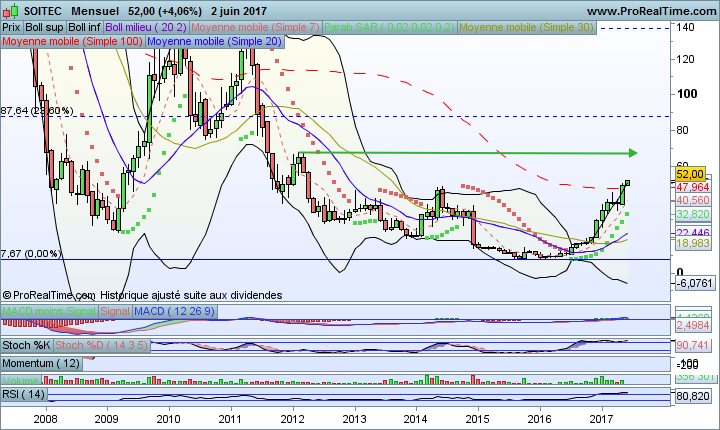720x430 pixels.
Task: Click the bold 100 price axis label
Action: pyautogui.click(x=687, y=94)
